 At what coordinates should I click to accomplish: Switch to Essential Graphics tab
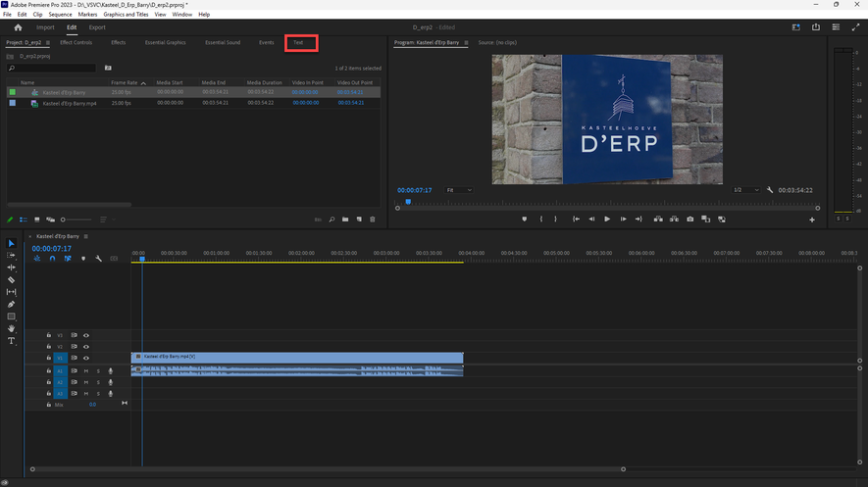point(166,42)
